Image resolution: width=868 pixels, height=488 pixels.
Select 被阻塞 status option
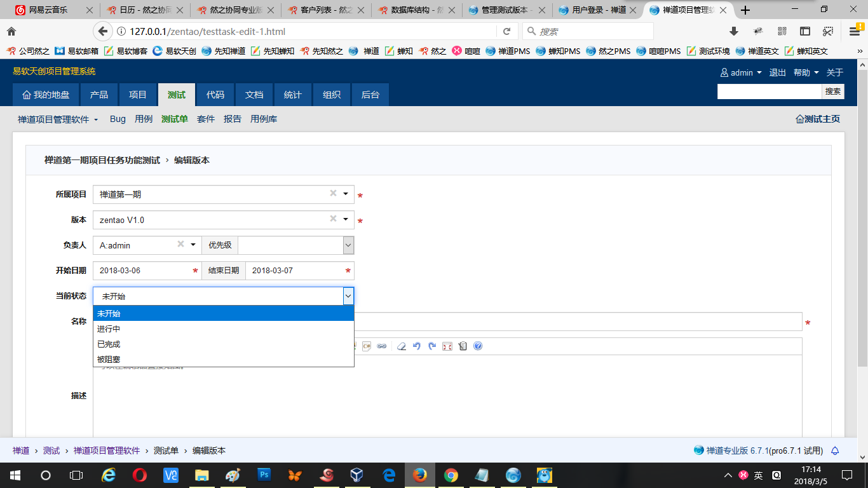(224, 359)
